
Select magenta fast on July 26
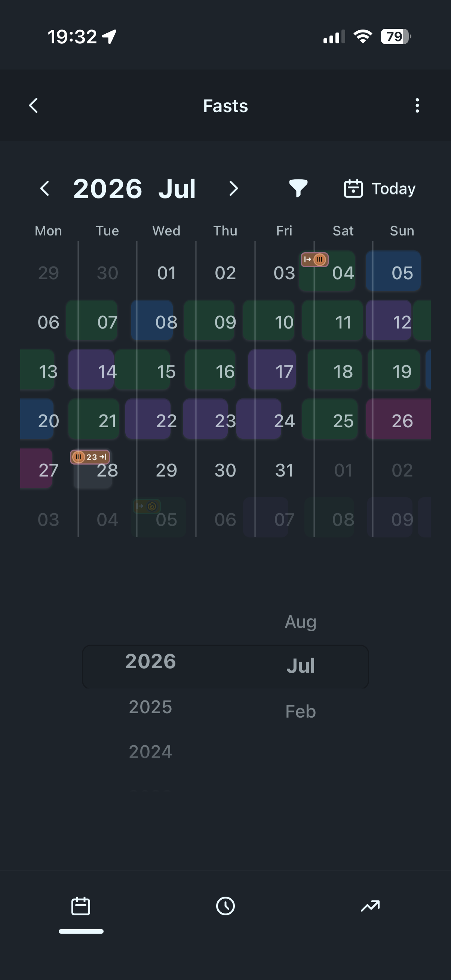[399, 419]
